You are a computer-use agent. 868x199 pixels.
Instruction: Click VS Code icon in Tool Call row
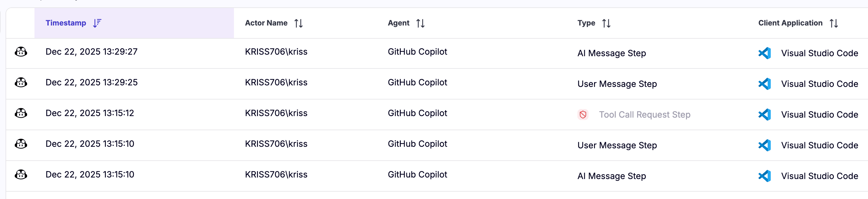(765, 115)
